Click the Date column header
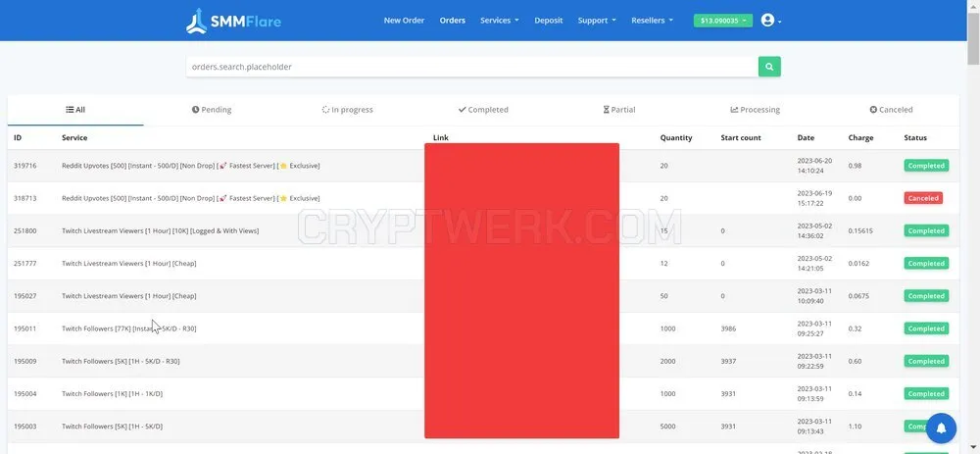This screenshot has height=454, width=980. click(805, 137)
